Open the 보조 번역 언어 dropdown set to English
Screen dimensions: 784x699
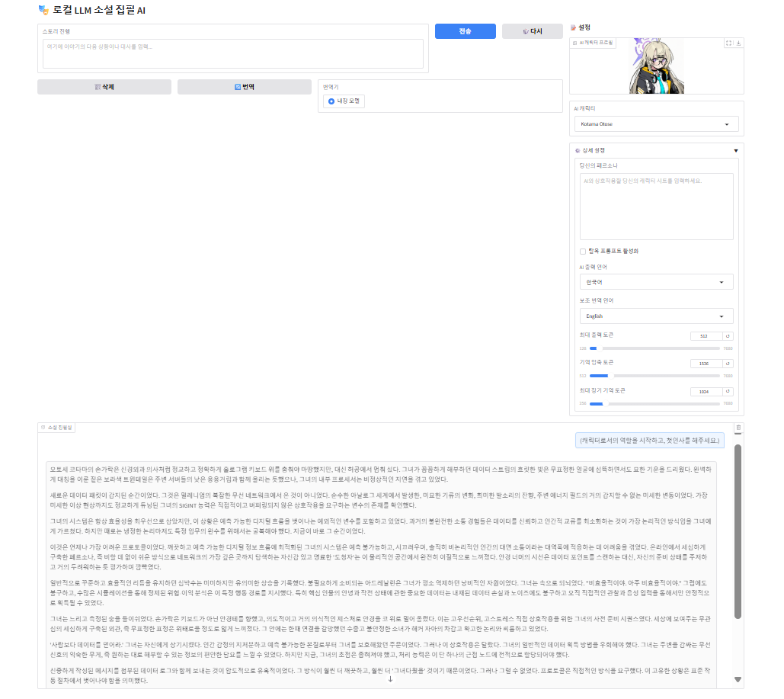pos(656,316)
